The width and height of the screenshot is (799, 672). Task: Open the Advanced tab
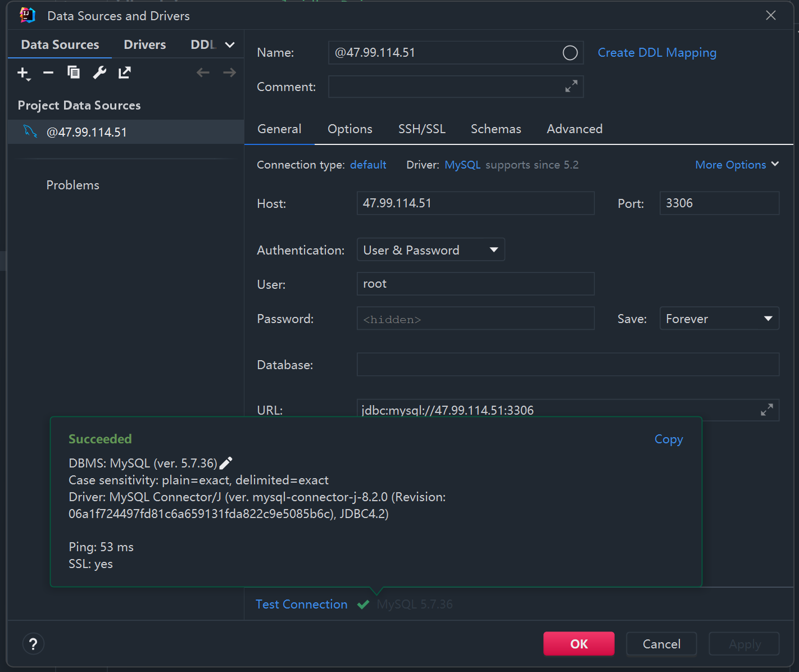[575, 129]
